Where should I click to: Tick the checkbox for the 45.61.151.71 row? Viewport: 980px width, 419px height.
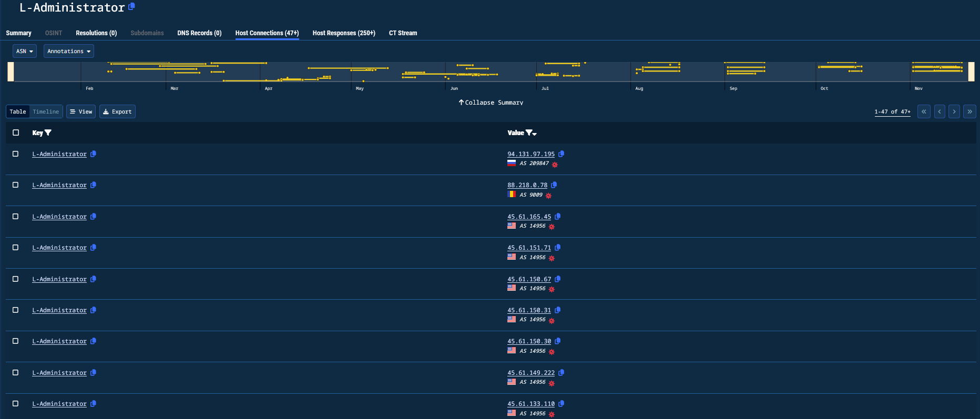[x=16, y=248]
